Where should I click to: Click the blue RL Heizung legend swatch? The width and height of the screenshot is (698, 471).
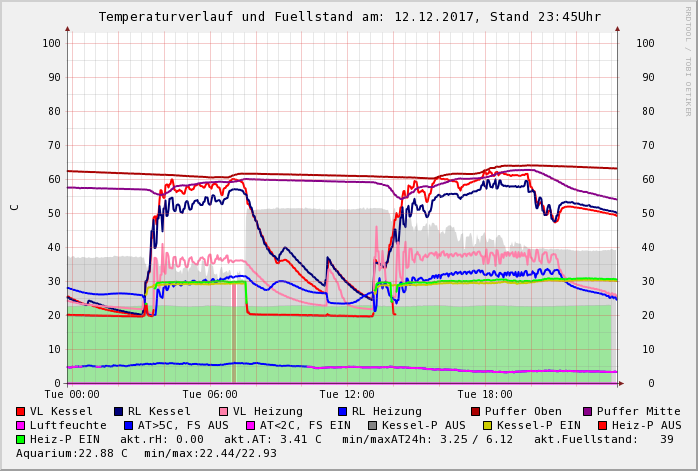tap(342, 411)
